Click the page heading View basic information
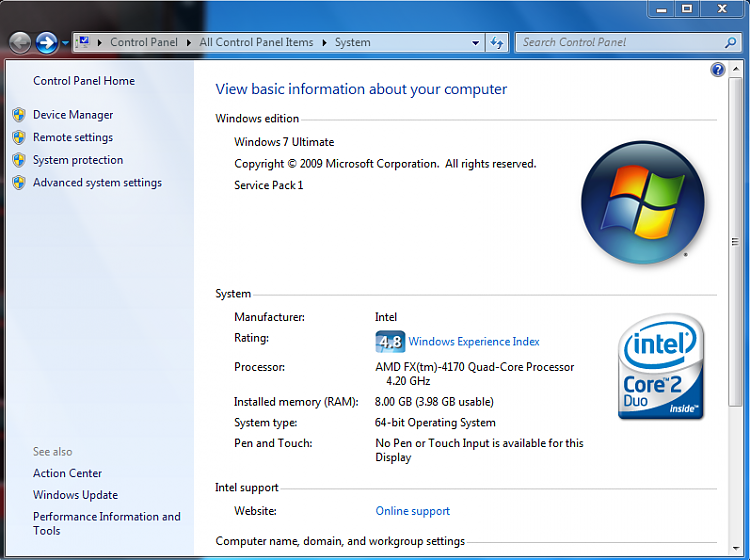Image resolution: width=750 pixels, height=560 pixels. point(361,89)
